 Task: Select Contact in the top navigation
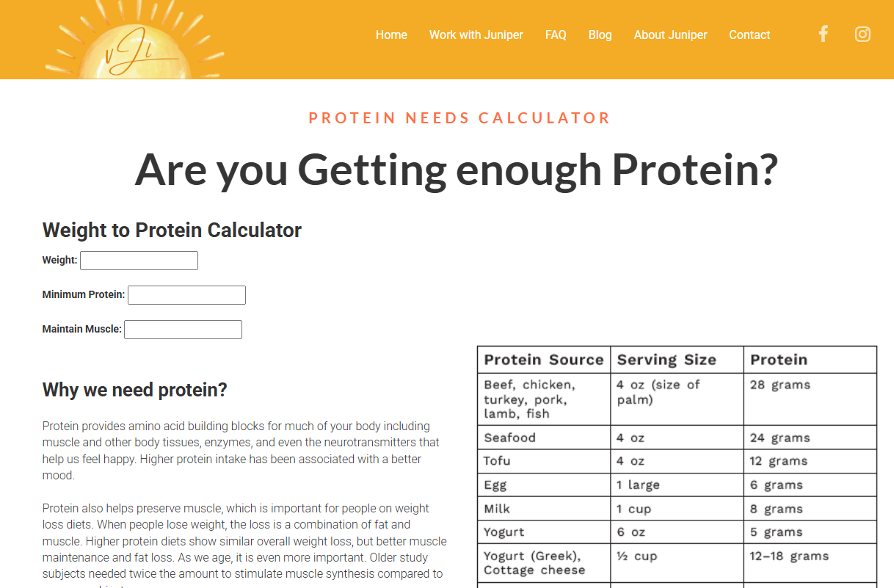click(749, 35)
